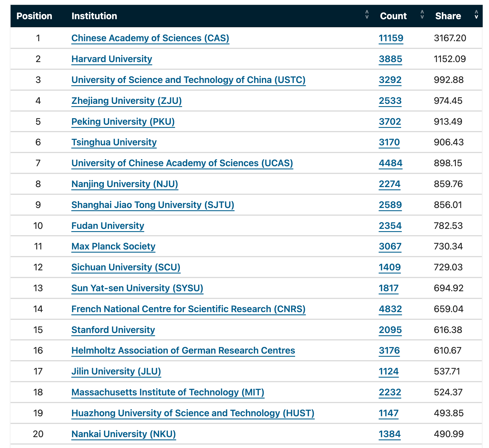Open Nanjing University (NJU) link
This screenshot has height=448, width=489.
pos(125,184)
